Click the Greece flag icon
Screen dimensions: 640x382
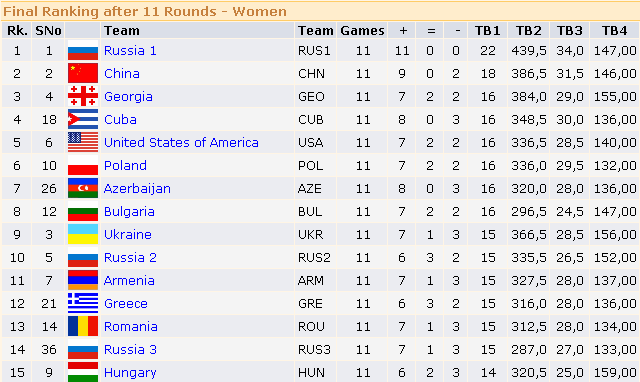[83, 303]
